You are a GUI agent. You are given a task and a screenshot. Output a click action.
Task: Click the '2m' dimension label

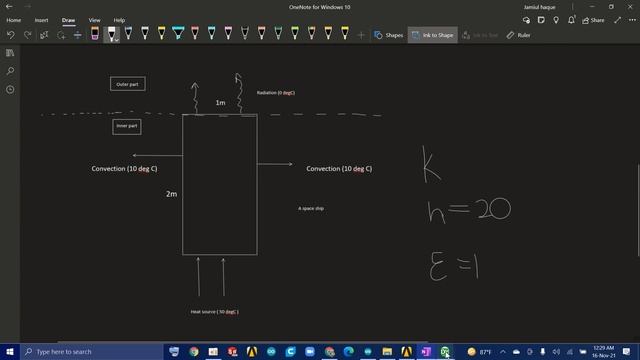[x=171, y=194]
